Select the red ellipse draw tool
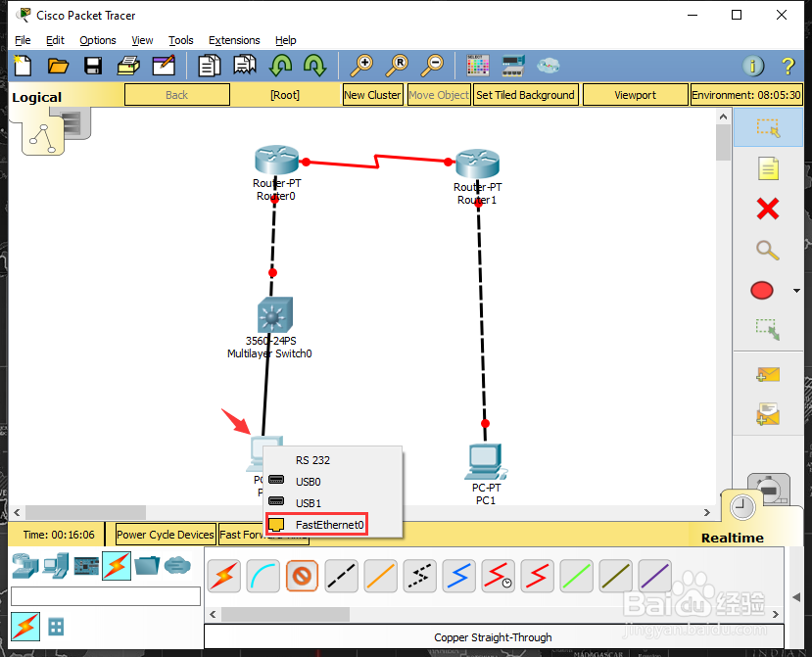Viewport: 812px width, 657px height. pyautogui.click(x=762, y=291)
